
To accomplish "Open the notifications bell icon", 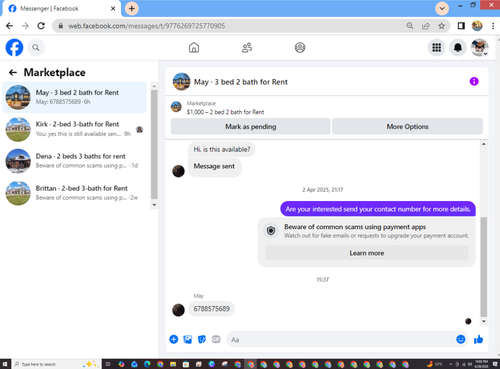I will (x=458, y=48).
